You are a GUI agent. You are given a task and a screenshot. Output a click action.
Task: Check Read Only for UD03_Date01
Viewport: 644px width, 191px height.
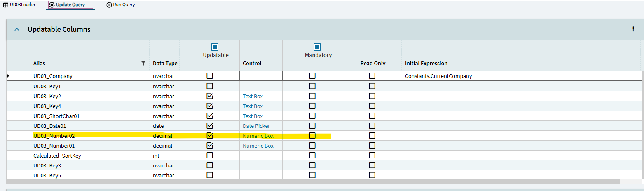372,126
